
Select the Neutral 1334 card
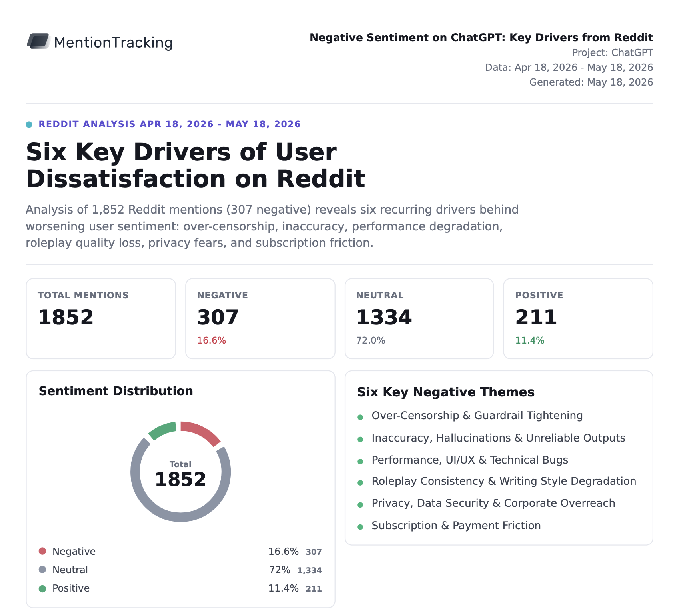(x=419, y=319)
